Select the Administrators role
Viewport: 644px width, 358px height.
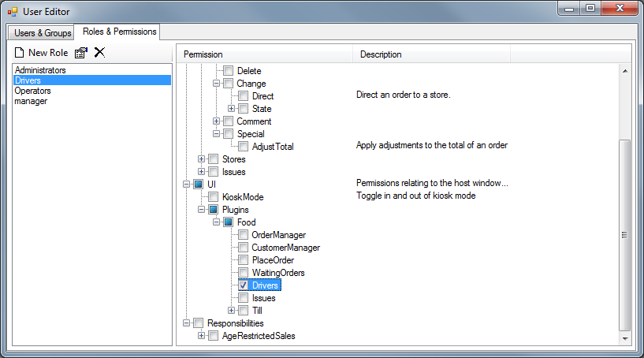[x=40, y=70]
